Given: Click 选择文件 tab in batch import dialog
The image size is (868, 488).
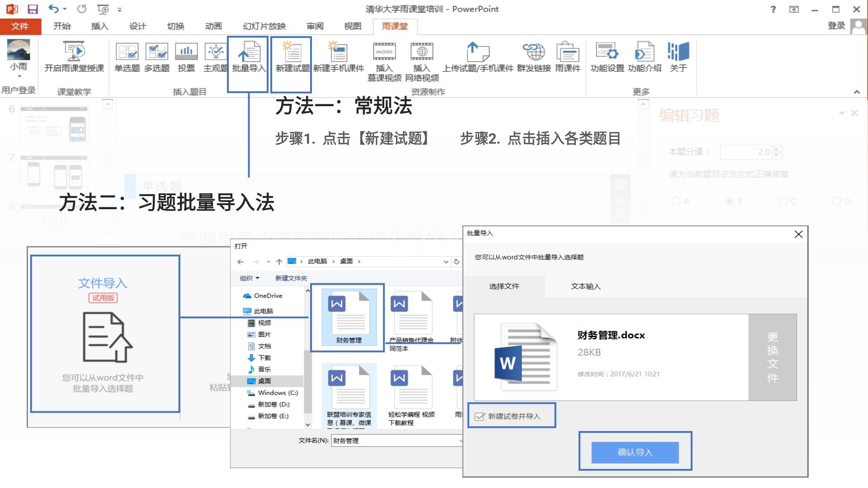Looking at the screenshot, I should [504, 286].
